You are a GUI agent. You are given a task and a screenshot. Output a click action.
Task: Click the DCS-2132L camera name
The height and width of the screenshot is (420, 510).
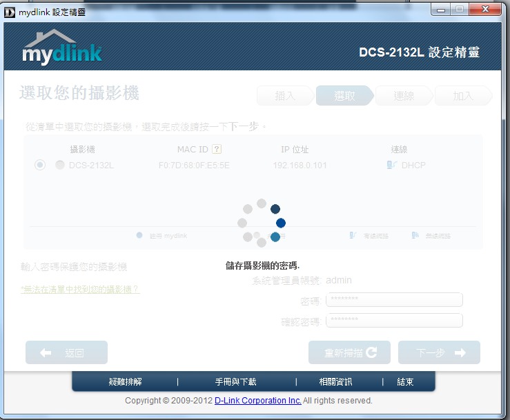coord(91,166)
